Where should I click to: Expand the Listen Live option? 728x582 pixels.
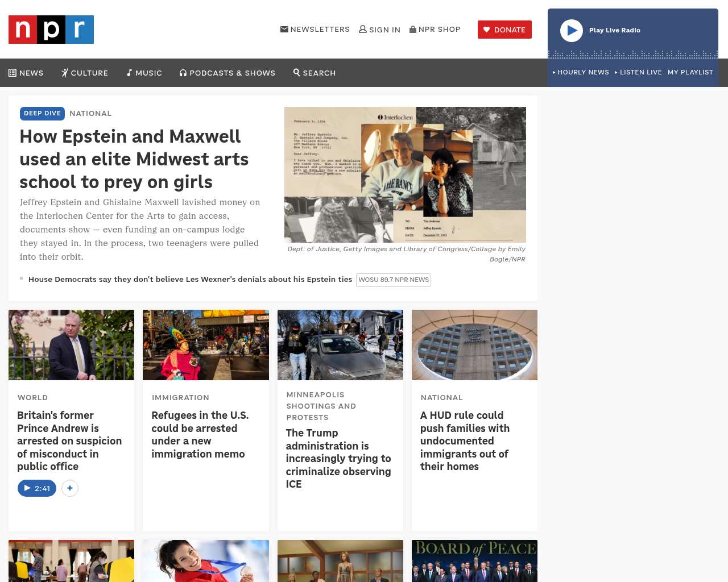pos(638,72)
